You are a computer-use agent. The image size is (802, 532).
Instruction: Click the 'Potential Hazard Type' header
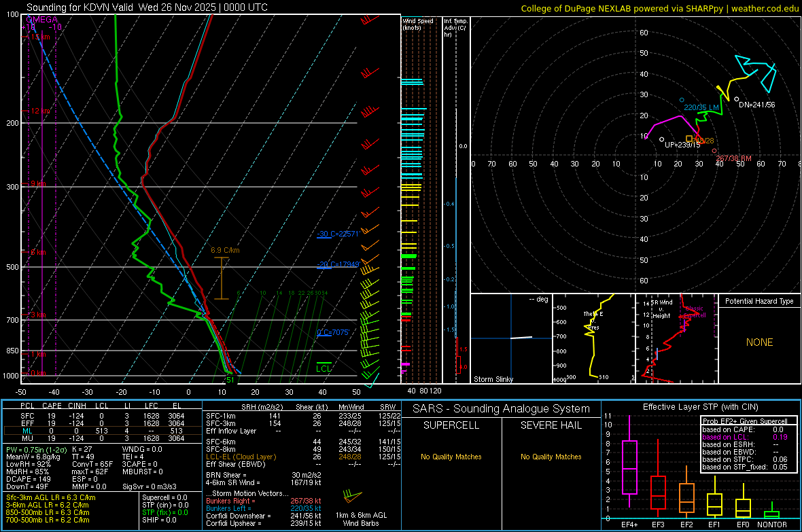[759, 301]
